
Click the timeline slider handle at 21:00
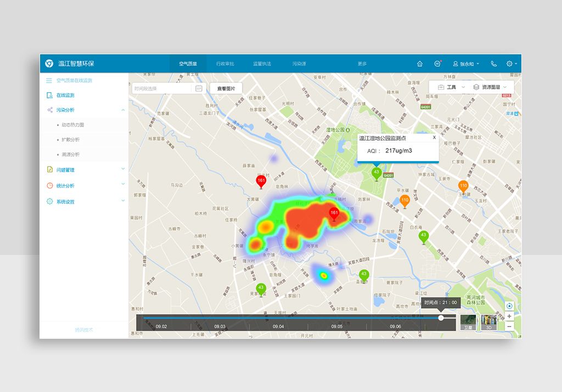click(x=441, y=317)
